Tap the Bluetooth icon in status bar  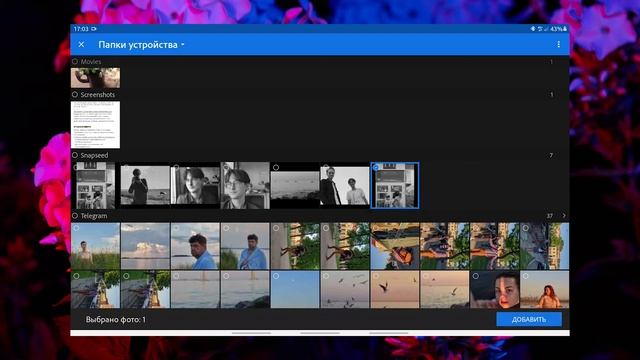(x=533, y=29)
